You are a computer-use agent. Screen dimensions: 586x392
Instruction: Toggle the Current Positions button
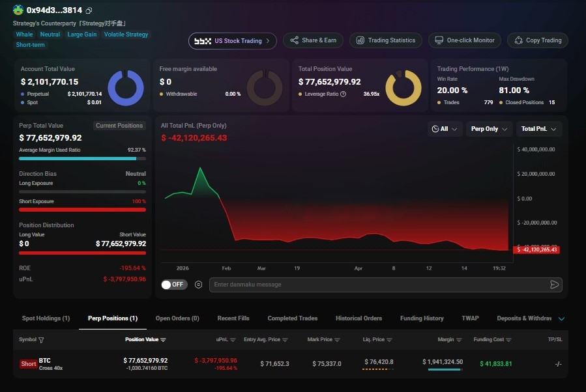[x=119, y=126]
